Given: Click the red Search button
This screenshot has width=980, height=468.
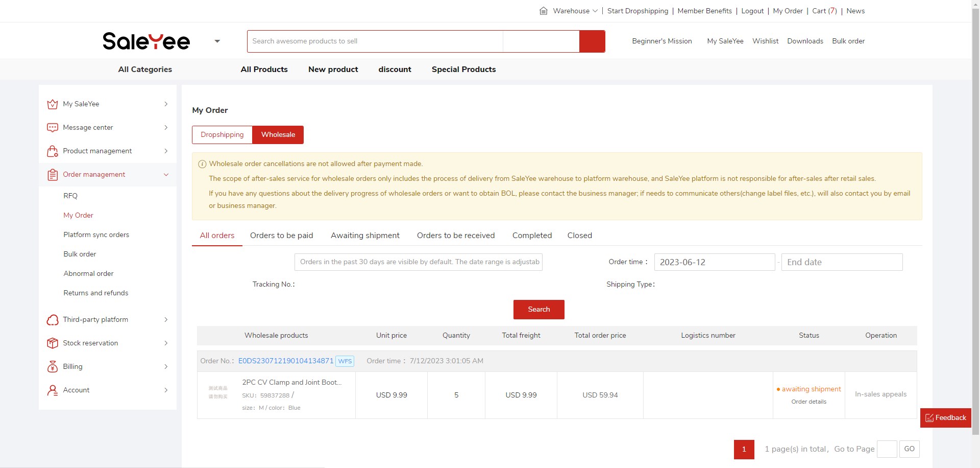Looking at the screenshot, I should [x=538, y=310].
